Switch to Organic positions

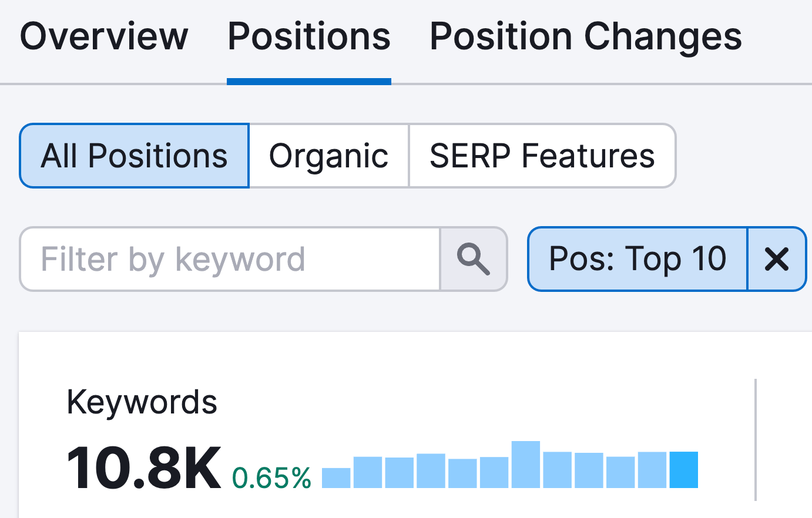[328, 156]
